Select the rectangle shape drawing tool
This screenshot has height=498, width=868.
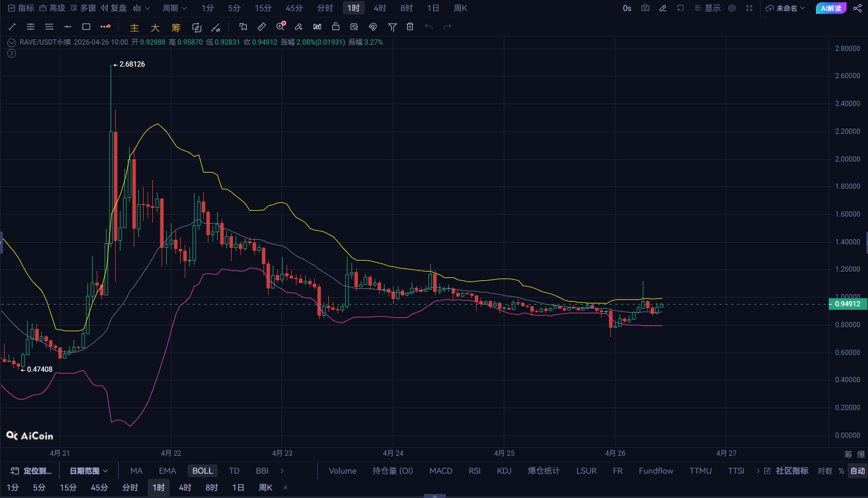pos(86,27)
